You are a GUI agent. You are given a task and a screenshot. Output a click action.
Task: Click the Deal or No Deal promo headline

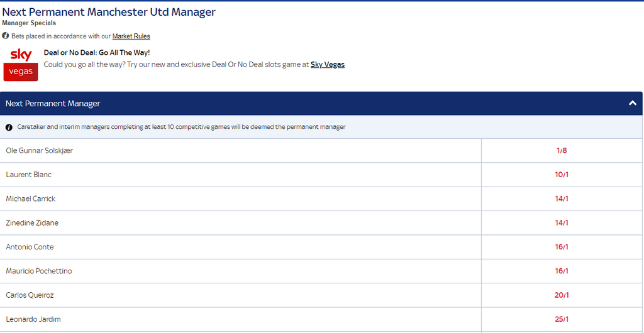(97, 53)
